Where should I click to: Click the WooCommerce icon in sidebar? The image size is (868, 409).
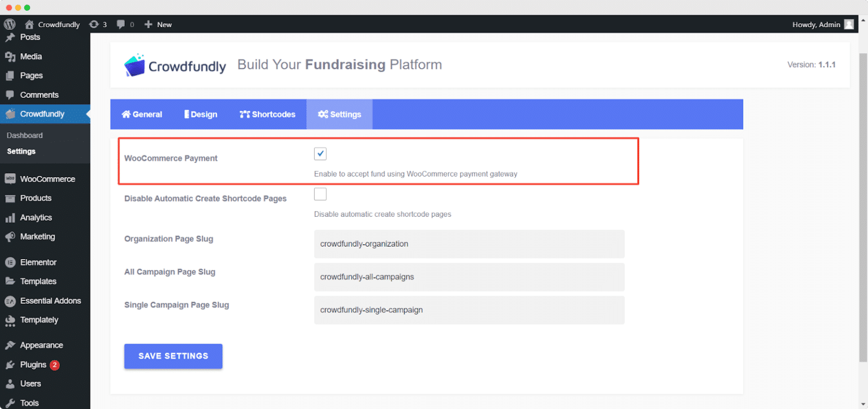point(10,179)
